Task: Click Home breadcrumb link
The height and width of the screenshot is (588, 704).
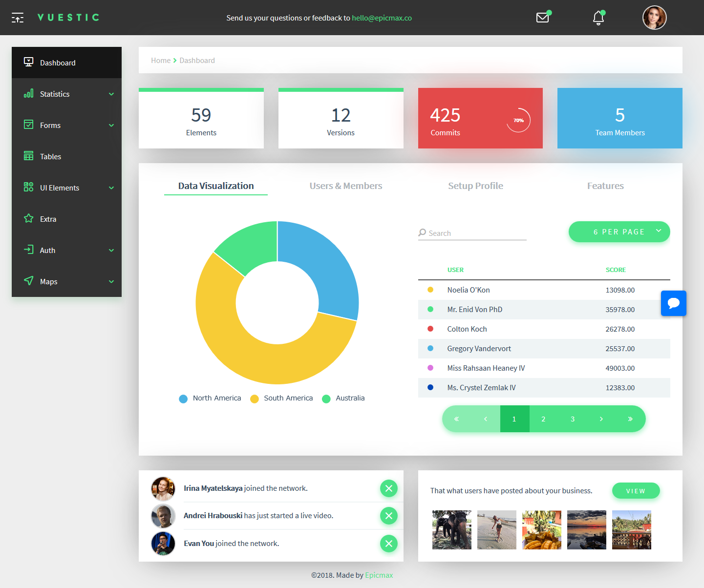Action: [161, 61]
